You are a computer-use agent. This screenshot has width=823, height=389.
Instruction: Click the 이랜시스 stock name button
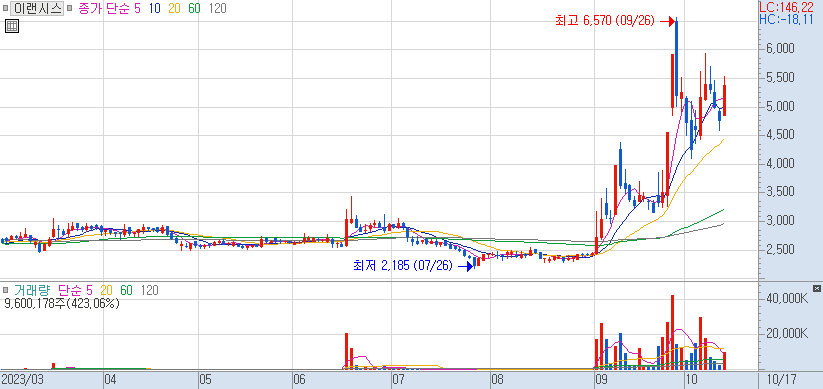pyautogui.click(x=37, y=9)
